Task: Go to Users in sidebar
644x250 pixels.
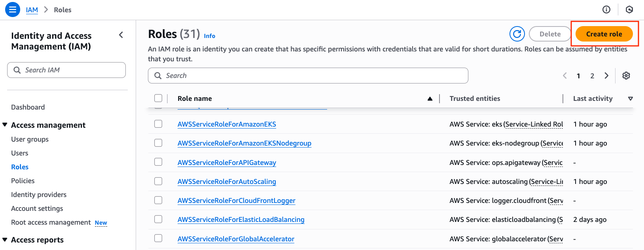Action: pos(20,153)
